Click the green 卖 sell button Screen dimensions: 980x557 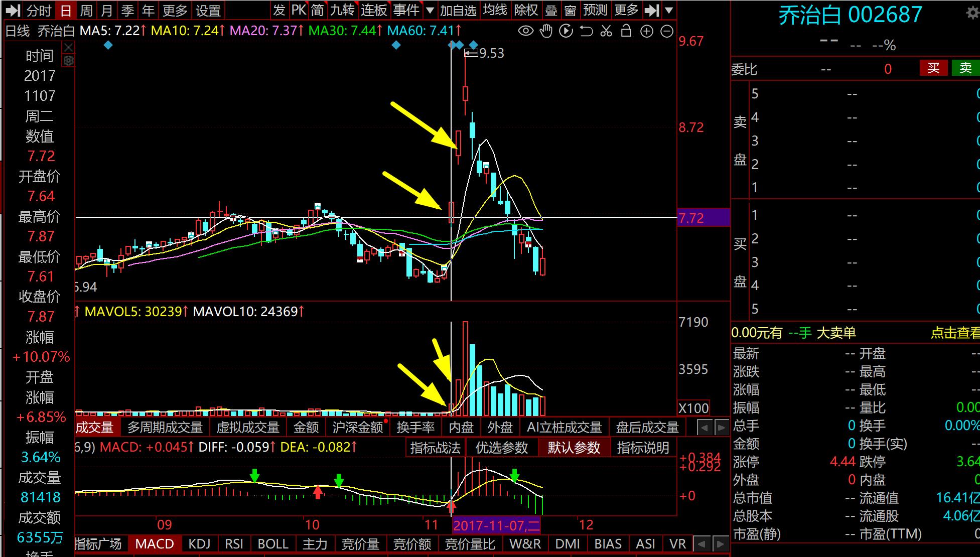(x=965, y=68)
